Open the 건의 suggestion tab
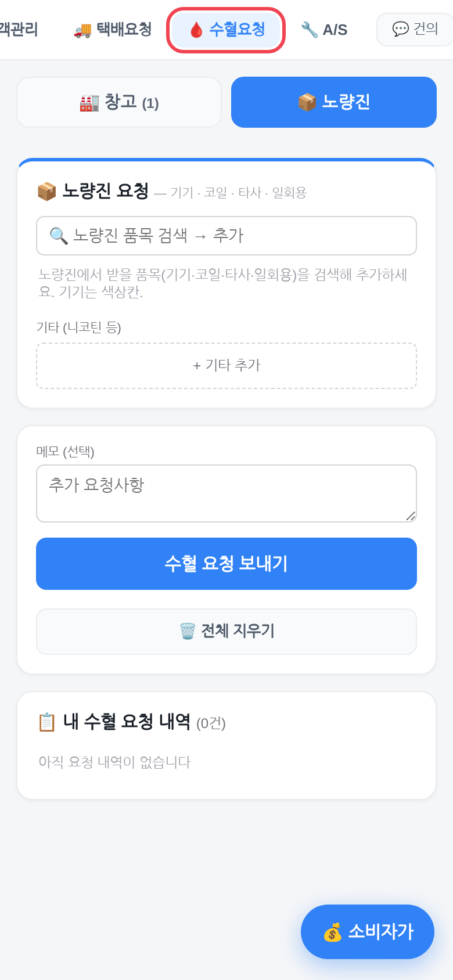The width and height of the screenshot is (453, 980). [415, 29]
